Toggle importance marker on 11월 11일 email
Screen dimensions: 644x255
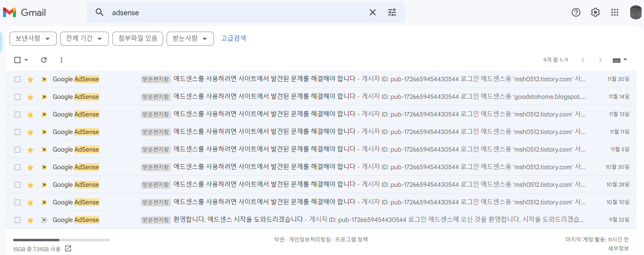coord(44,132)
